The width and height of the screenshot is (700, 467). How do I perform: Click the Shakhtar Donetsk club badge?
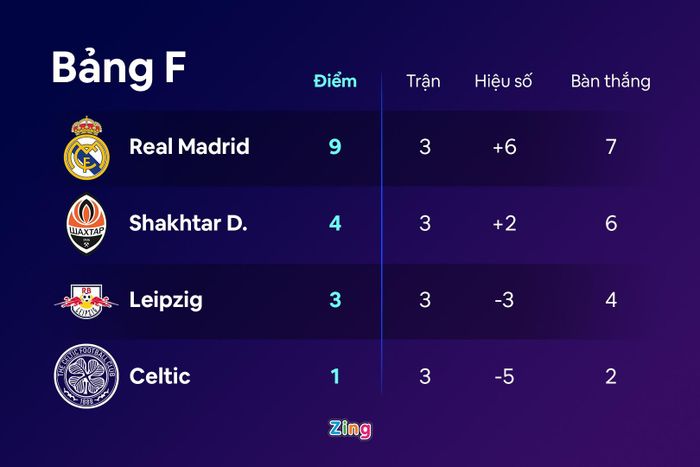[87, 224]
